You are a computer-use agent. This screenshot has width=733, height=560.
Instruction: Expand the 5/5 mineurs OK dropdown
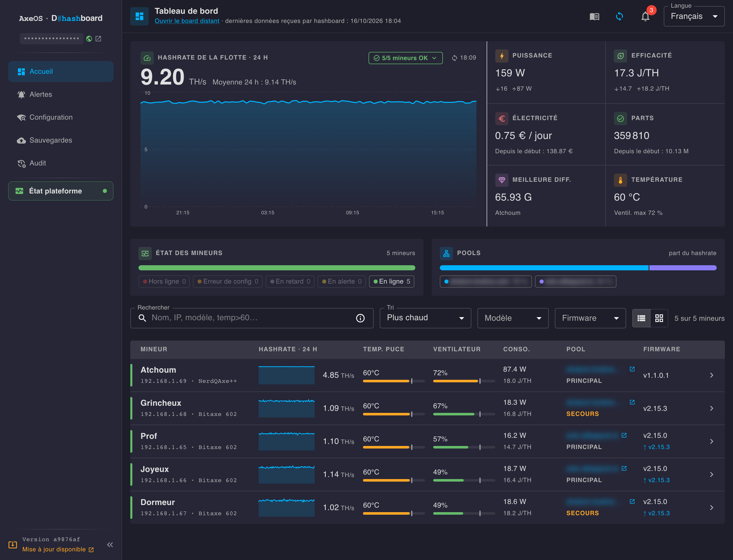pyautogui.click(x=405, y=58)
